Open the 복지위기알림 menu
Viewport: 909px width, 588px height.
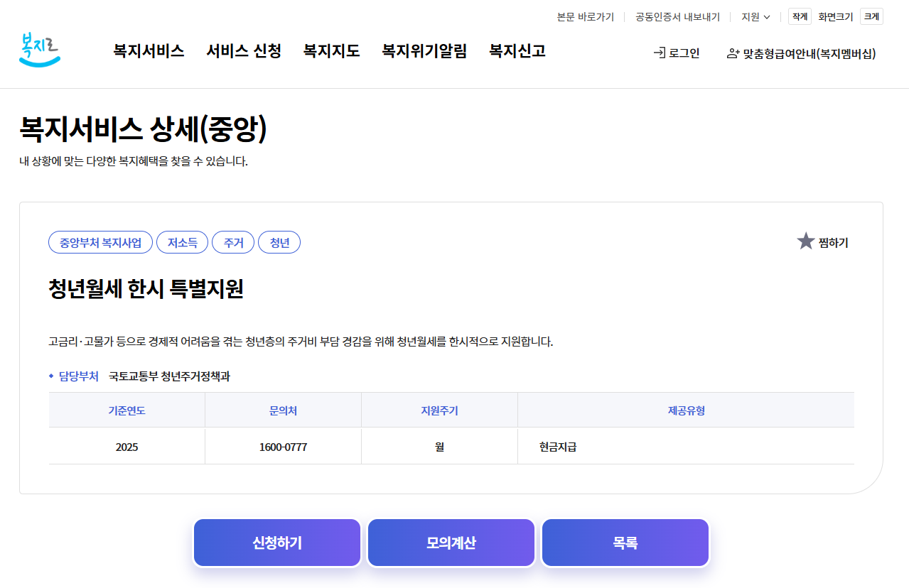click(x=424, y=51)
